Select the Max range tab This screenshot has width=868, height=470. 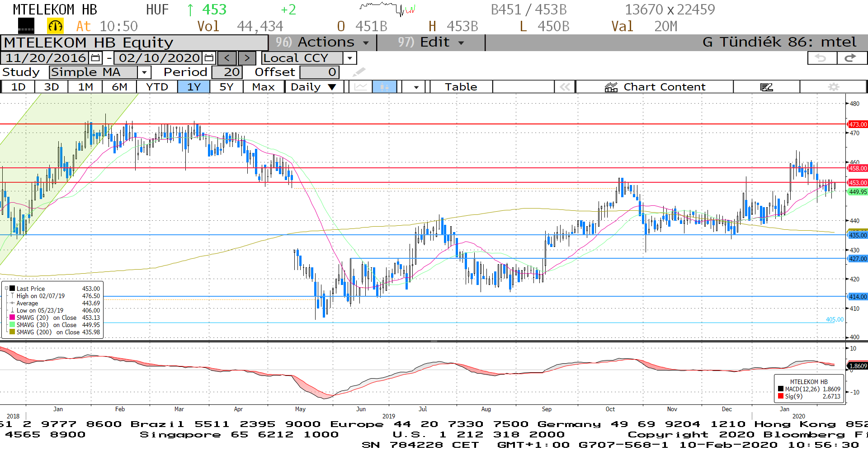[264, 87]
